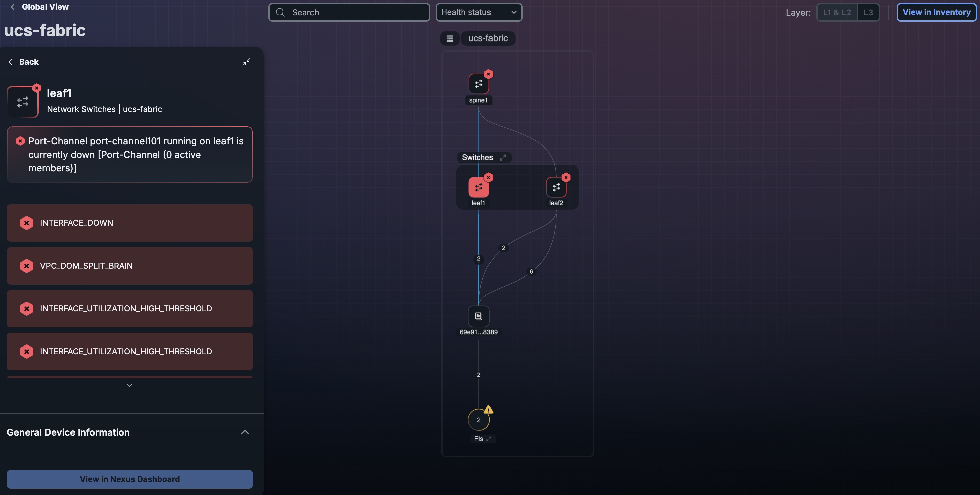Click the spine1 label
980x495 pixels.
pos(478,100)
